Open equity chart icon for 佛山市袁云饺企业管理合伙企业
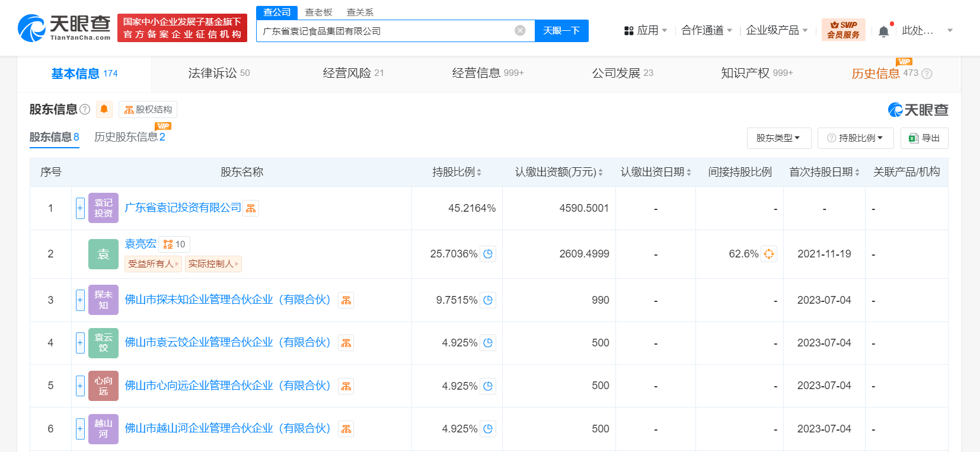The height and width of the screenshot is (452, 980). pos(346,343)
